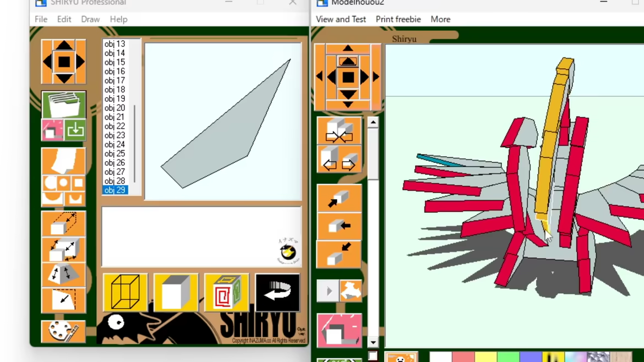Select obj 17 in the object list
Viewport: 644px width, 362px height.
click(115, 80)
